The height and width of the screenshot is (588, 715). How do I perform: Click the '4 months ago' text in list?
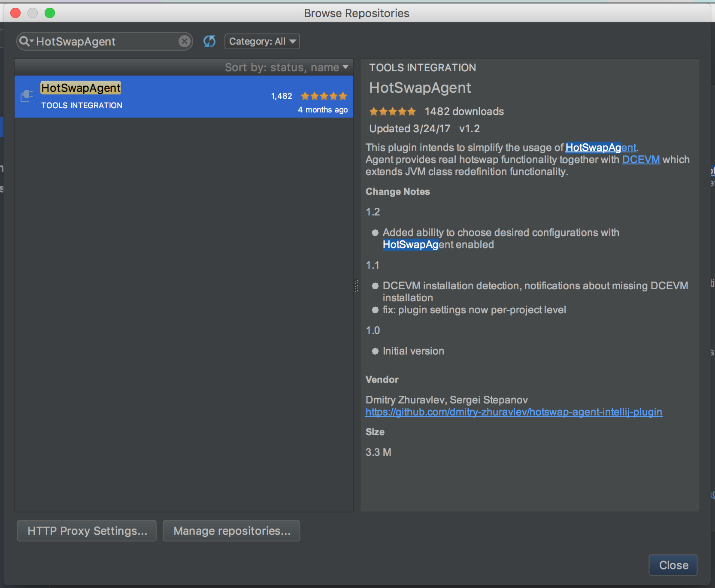click(323, 109)
